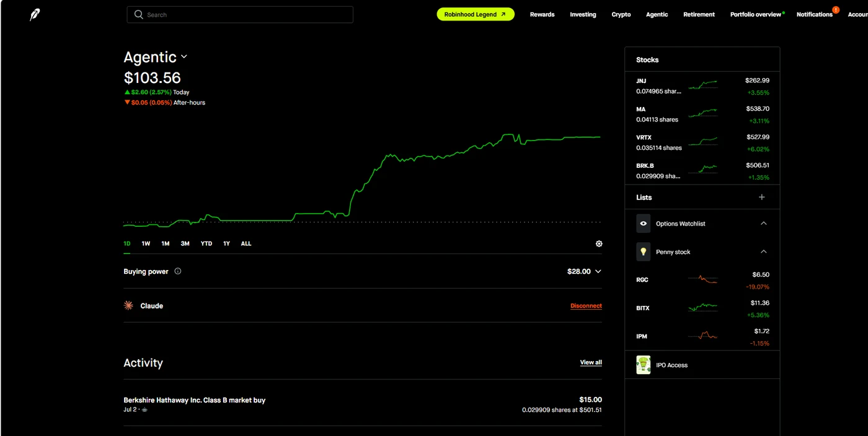Select the 1Y chart range
Image resolution: width=868 pixels, height=436 pixels.
click(226, 243)
